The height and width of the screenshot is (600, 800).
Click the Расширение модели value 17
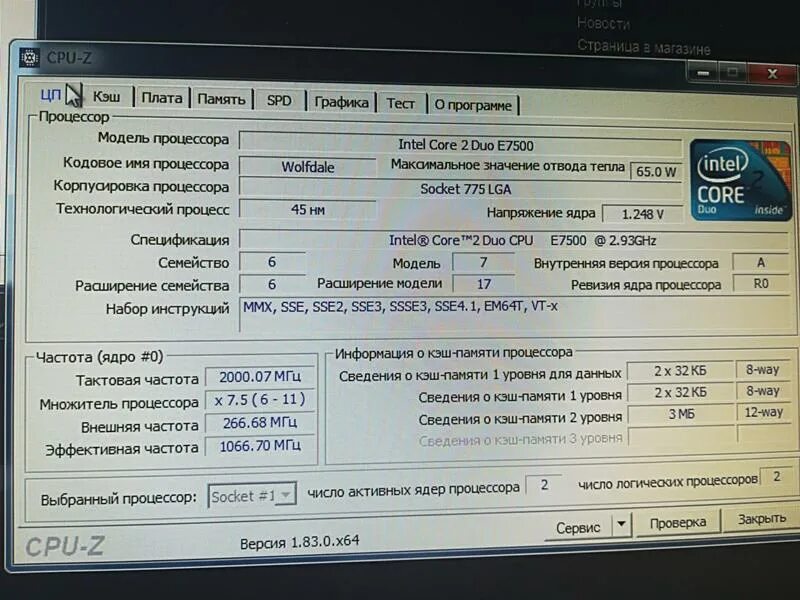click(483, 284)
